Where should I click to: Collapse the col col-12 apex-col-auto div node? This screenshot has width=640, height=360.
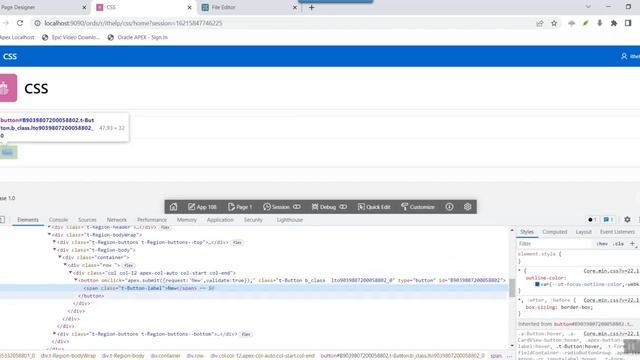tap(70, 272)
